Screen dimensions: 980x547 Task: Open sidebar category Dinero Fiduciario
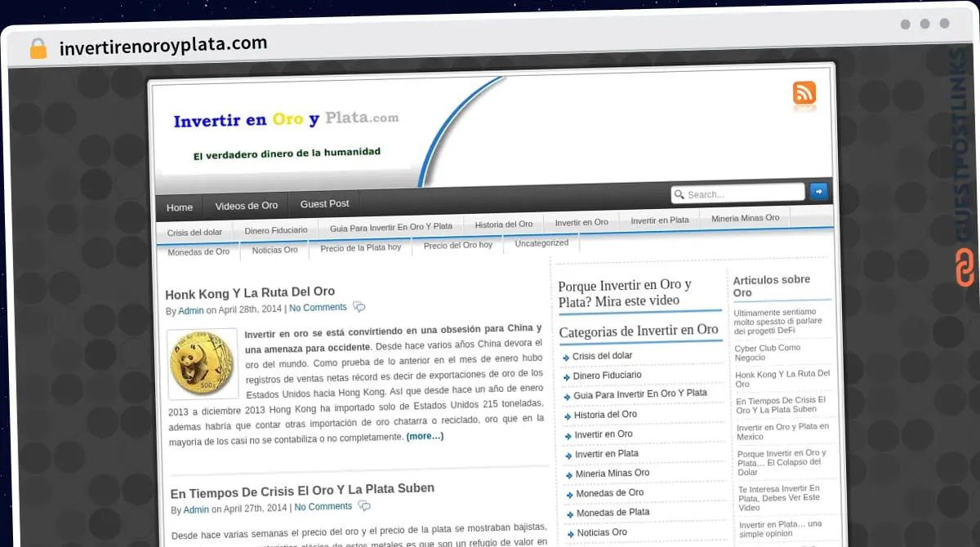607,376
